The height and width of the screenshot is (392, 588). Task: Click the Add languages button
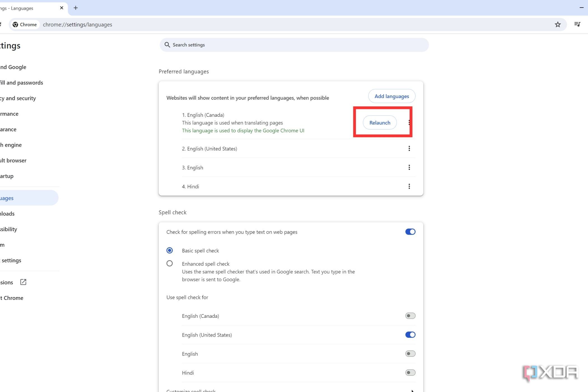coord(391,96)
